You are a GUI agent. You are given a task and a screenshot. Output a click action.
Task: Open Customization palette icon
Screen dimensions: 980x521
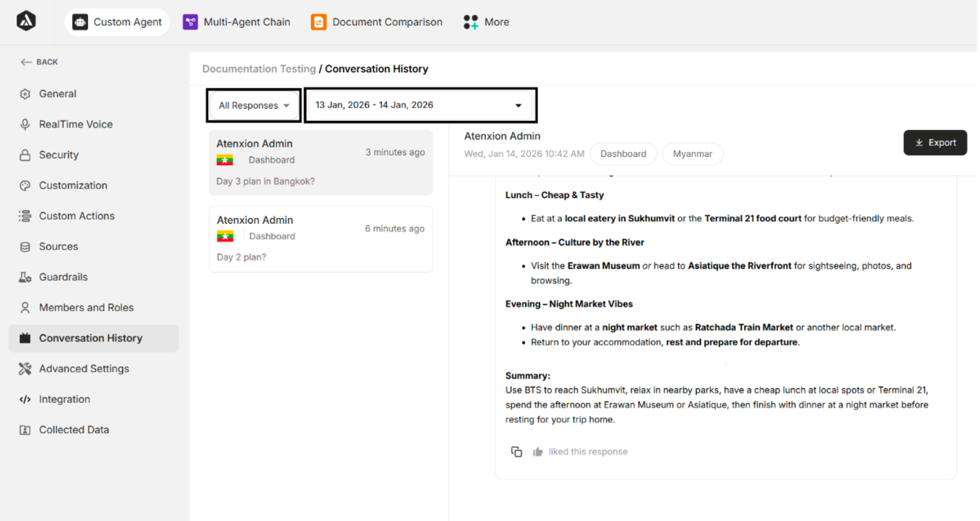(25, 186)
